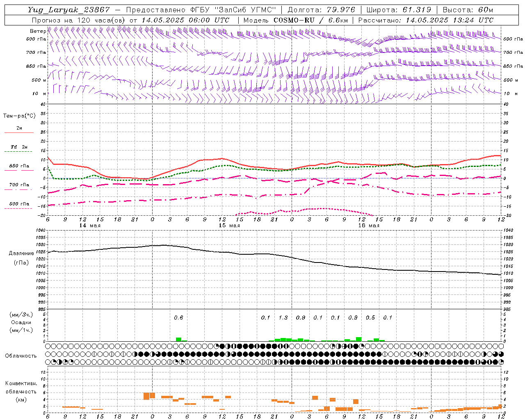Image resolution: width=525 pixels, height=420 pixels.
Task: Select the model name COSMO-RU / 6.6км
Action: tap(310, 20)
